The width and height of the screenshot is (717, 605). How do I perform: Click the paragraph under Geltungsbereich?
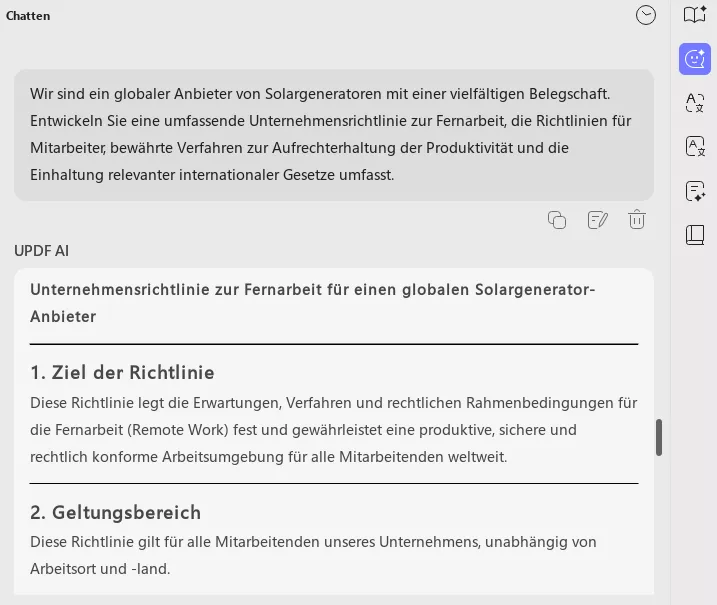coord(312,555)
